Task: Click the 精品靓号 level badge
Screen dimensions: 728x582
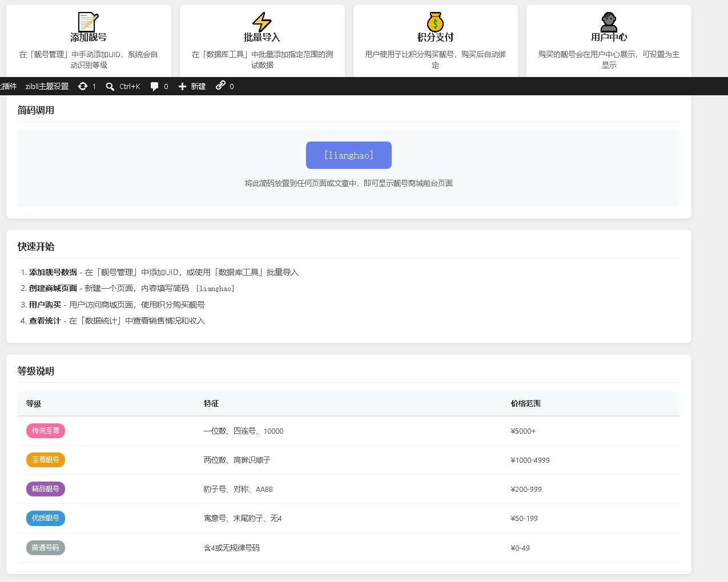Action: point(46,489)
